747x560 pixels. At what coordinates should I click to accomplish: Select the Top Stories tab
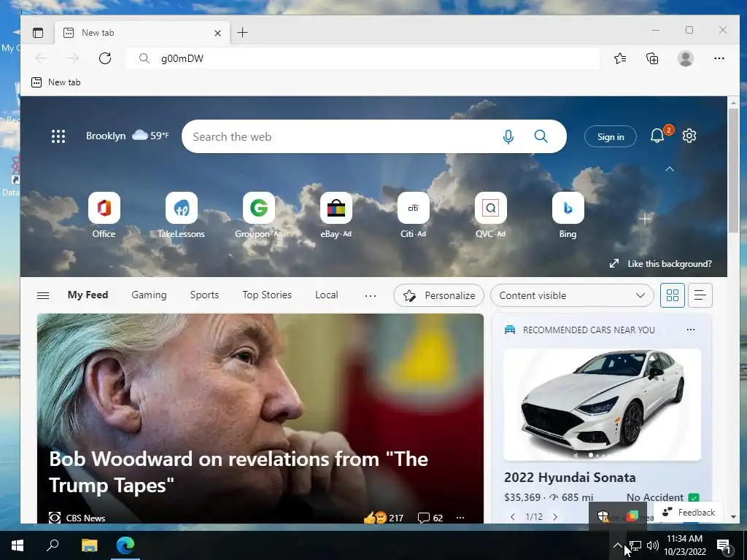pos(267,295)
